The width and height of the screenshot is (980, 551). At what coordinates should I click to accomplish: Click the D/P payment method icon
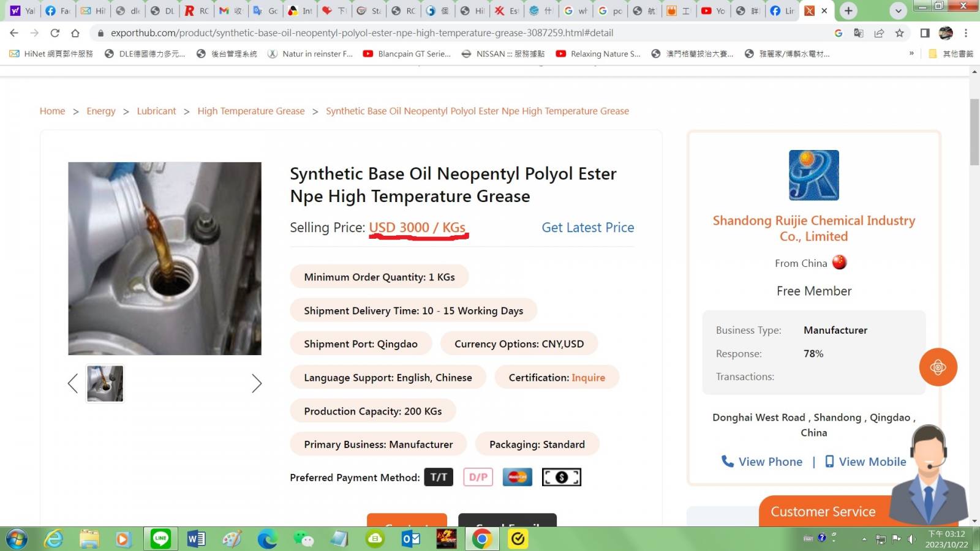pyautogui.click(x=478, y=477)
